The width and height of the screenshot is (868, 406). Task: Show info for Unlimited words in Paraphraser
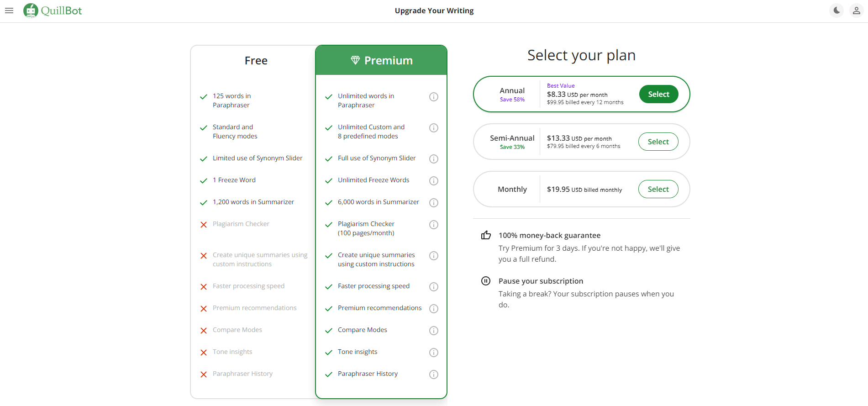434,97
